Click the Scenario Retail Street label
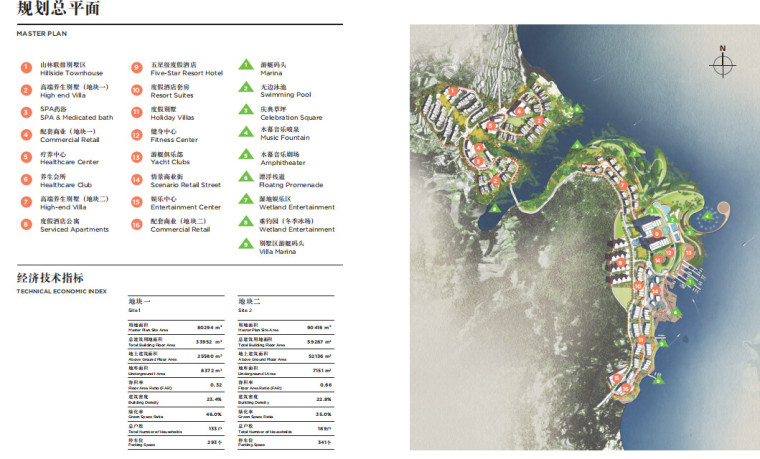This screenshot has height=459, width=760. 186,184
